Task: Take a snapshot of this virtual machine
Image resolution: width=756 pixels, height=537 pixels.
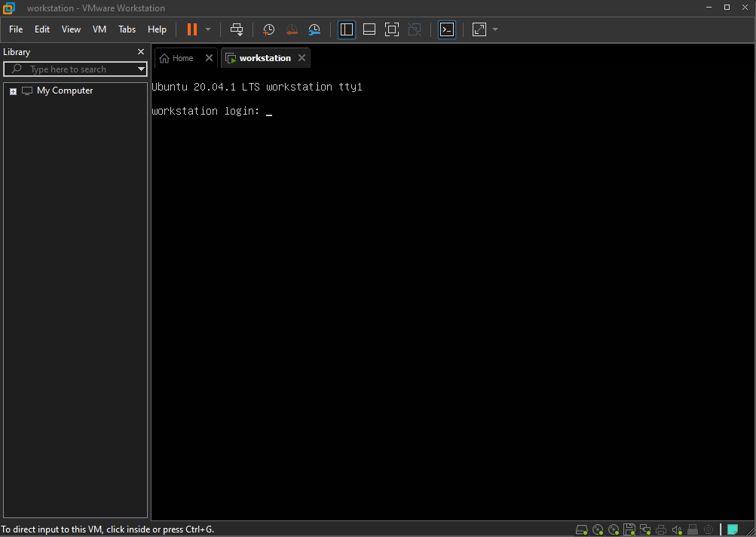Action: pos(268,29)
